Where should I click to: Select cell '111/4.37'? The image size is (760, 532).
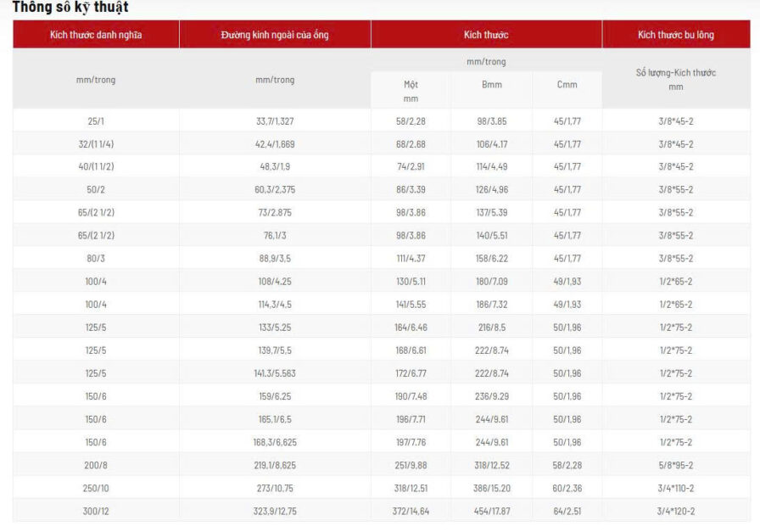pos(411,259)
